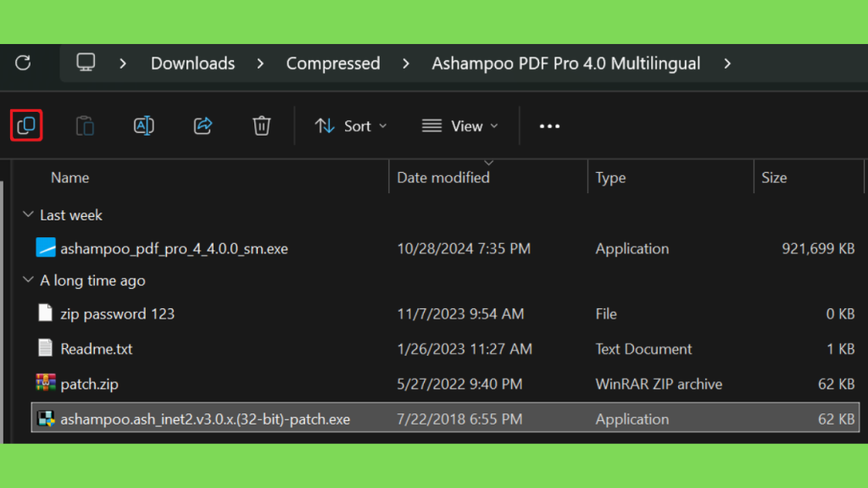This screenshot has width=868, height=488.
Task: Sort by the Name column header
Action: point(70,178)
